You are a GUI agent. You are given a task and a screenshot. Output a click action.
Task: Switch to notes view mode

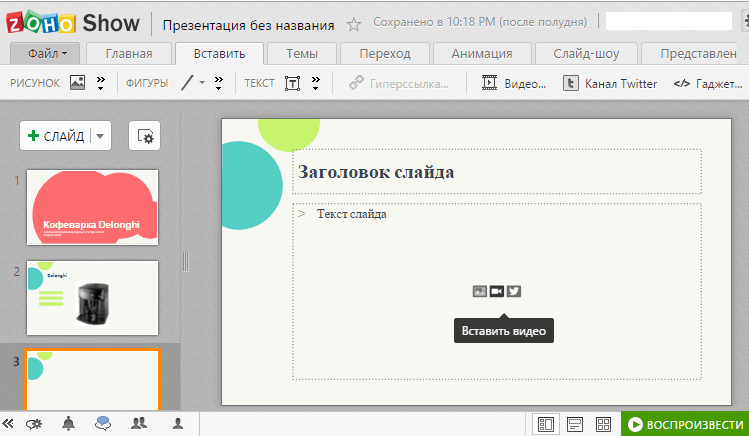(574, 424)
